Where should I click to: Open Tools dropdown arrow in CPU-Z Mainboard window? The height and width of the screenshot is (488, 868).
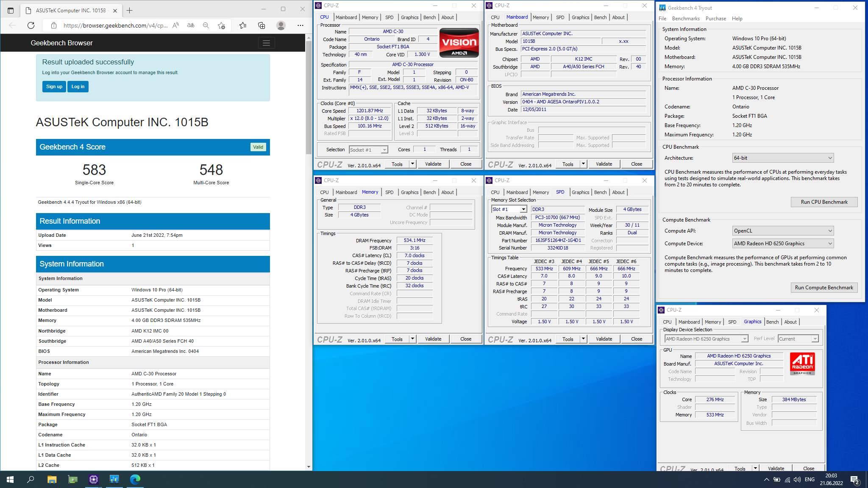coord(583,164)
